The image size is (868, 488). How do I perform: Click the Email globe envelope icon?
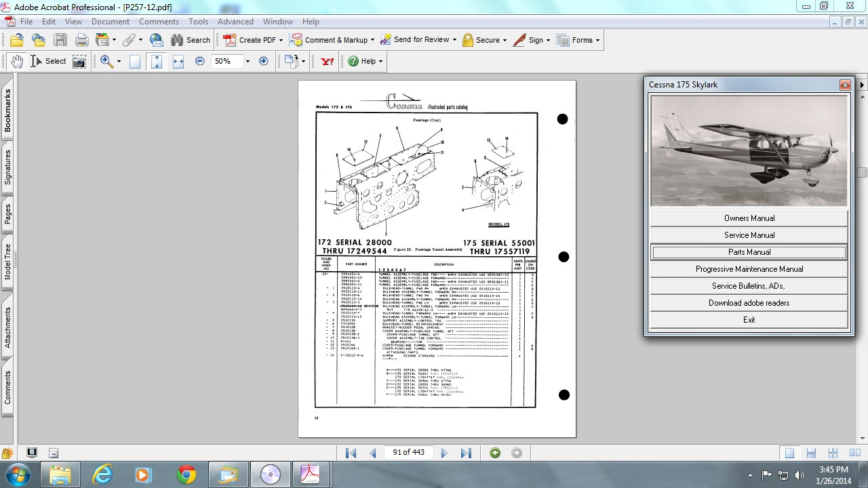coord(156,40)
